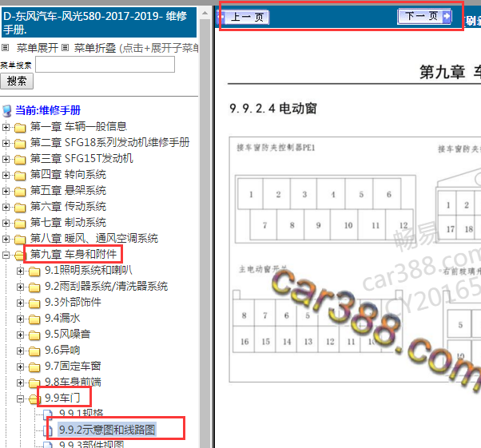Click folder icon of 9.7固定车窗
Screen dimensions: 481x448
(x=34, y=367)
